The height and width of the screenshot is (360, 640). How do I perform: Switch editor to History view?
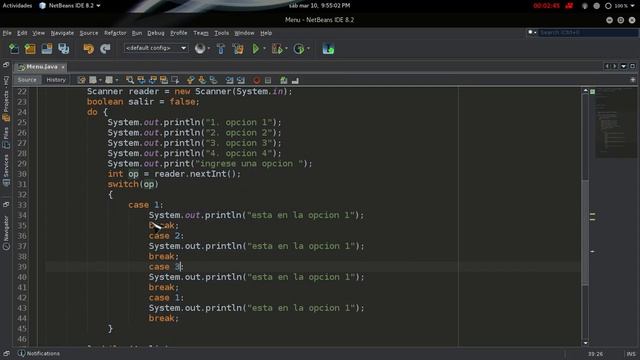(x=56, y=80)
